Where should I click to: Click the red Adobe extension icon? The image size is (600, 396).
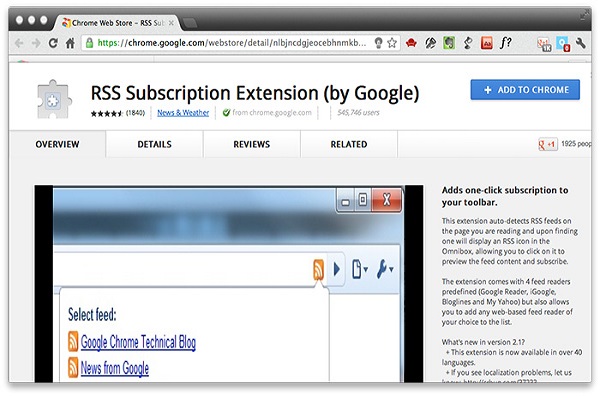[x=486, y=43]
